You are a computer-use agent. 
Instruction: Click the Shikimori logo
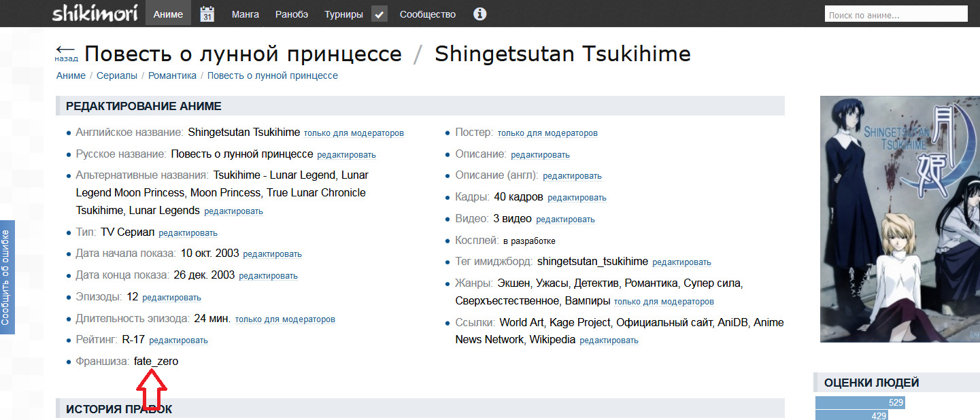tap(95, 14)
